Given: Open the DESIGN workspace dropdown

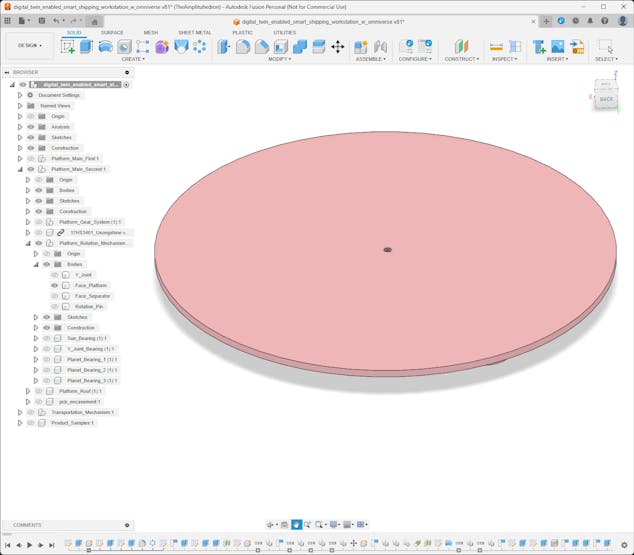Looking at the screenshot, I should (29, 45).
